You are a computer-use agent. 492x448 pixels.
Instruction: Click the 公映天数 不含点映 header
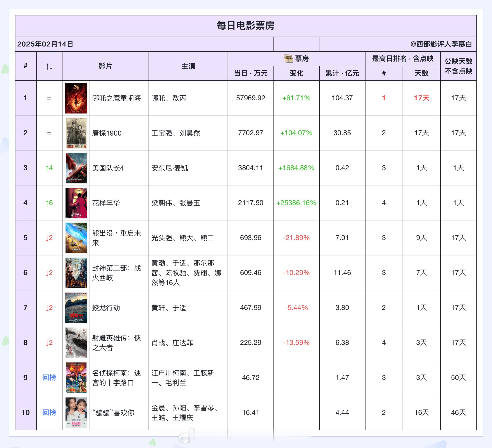pyautogui.click(x=458, y=66)
